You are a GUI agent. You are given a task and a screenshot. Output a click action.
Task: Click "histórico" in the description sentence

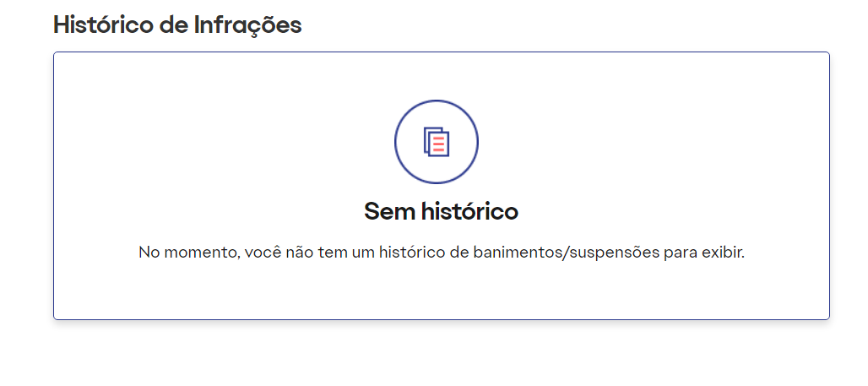(x=416, y=253)
